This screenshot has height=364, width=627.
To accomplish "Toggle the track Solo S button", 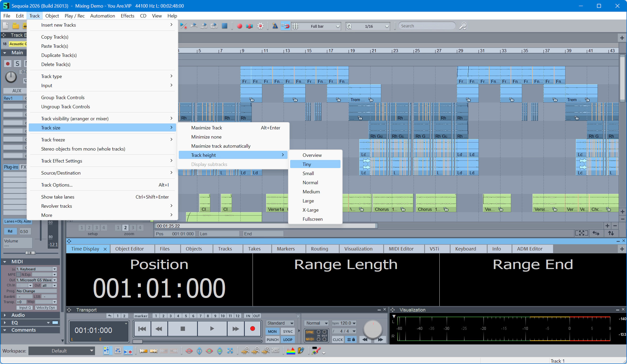I will [17, 63].
